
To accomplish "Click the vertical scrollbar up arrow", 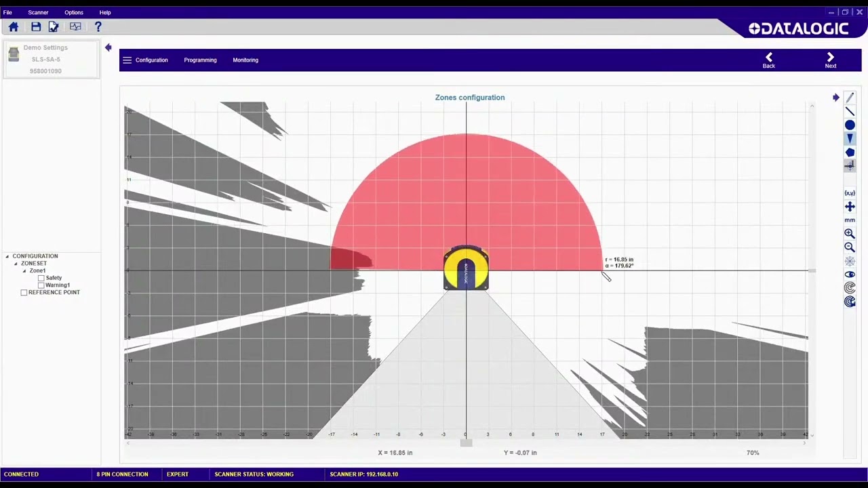I will coord(812,106).
